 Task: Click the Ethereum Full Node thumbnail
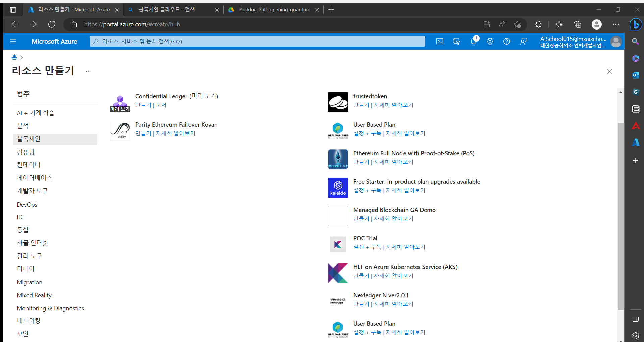tap(338, 159)
